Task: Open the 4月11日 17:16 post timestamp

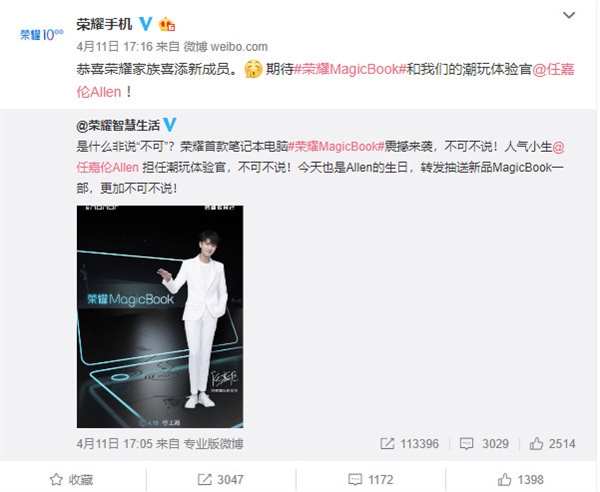Action: click(114, 47)
